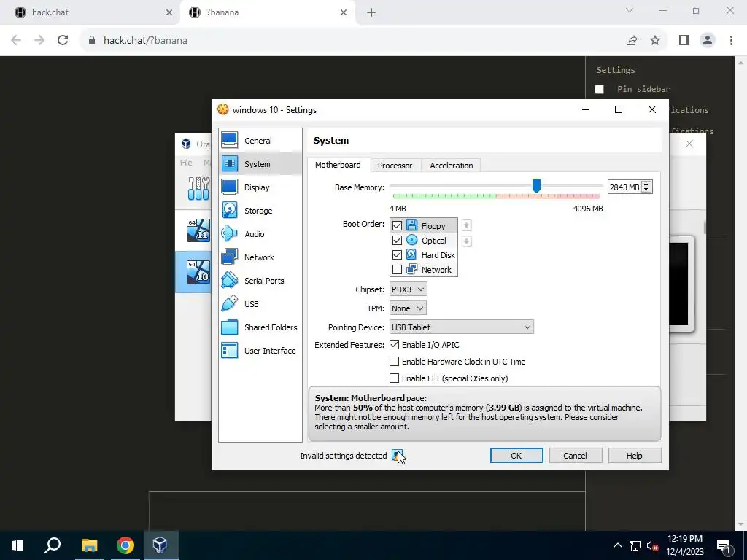The width and height of the screenshot is (747, 560).
Task: Open File Explorer from the taskbar
Action: tap(90, 545)
